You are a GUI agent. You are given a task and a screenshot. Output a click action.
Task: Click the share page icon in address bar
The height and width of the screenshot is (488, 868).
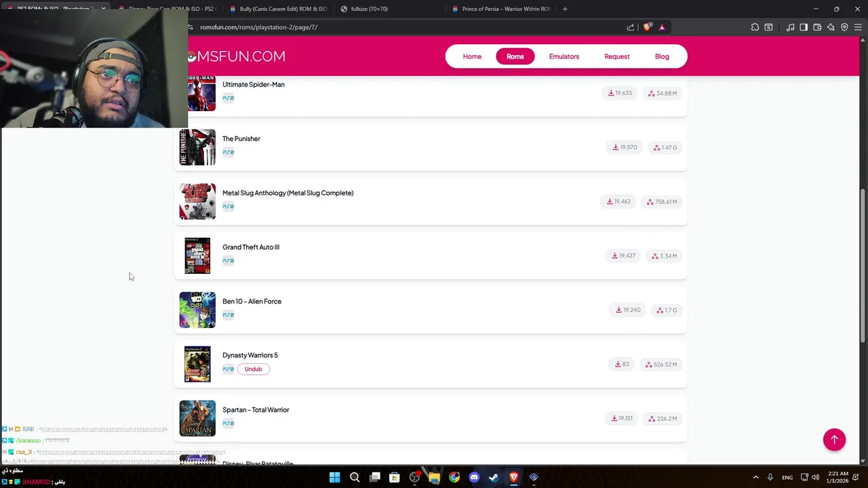coord(631,27)
